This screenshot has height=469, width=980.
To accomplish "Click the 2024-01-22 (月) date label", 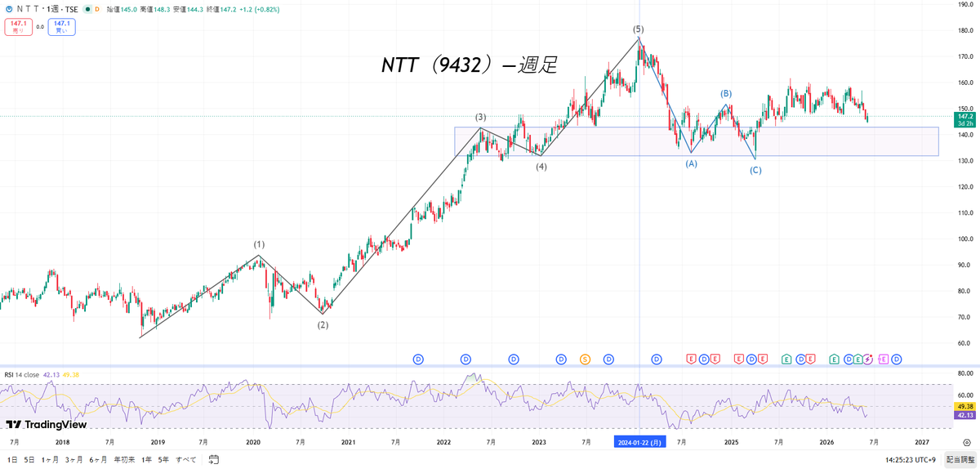I will (639, 441).
